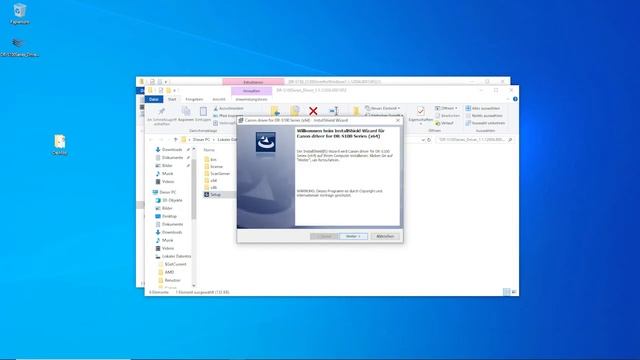Click the red X Löschen icon
640x360 pixels.
(x=313, y=111)
